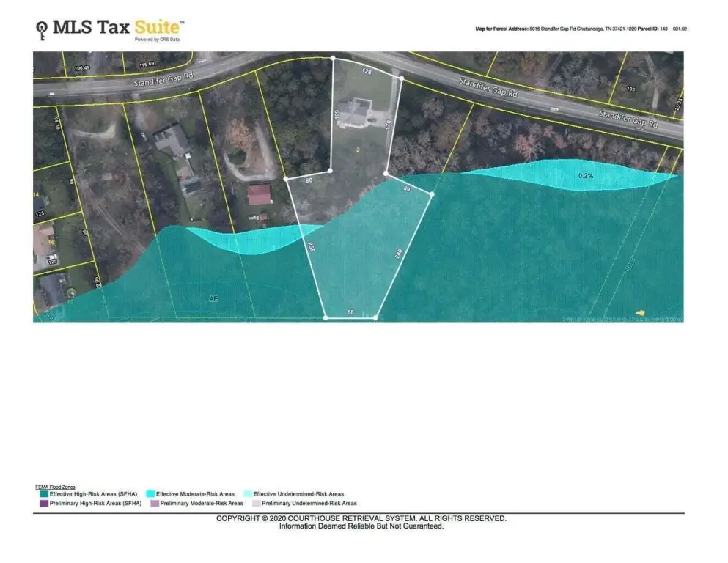Click the parcel corner beside the 80 label
Viewport: 728px width, 563px height.
pos(286,178)
